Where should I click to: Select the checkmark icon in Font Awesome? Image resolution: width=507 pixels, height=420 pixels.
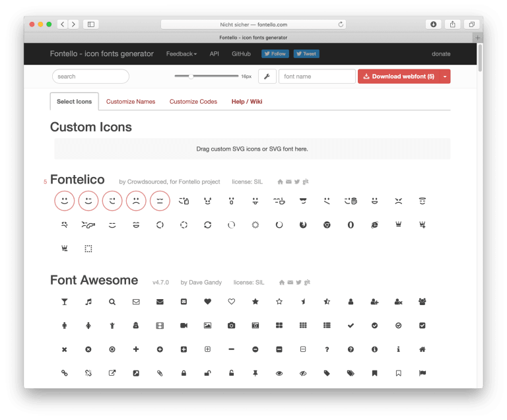351,326
